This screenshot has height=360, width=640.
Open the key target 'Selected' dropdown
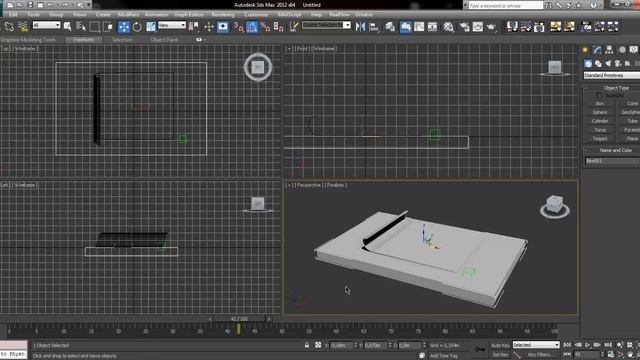(x=536, y=345)
